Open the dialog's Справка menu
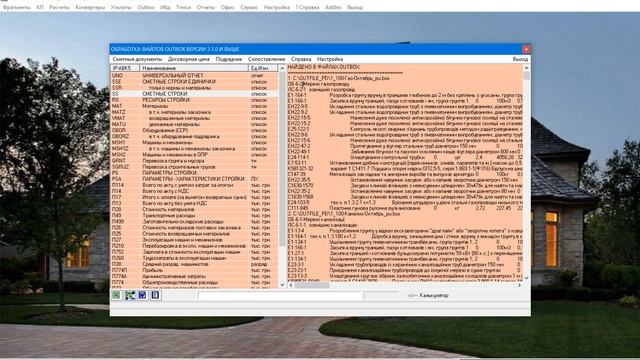Image resolution: width=640 pixels, height=360 pixels. (x=301, y=59)
